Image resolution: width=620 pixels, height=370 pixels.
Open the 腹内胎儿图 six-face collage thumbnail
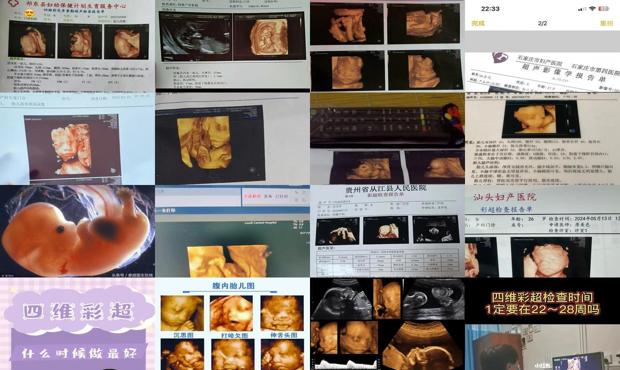tap(232, 324)
